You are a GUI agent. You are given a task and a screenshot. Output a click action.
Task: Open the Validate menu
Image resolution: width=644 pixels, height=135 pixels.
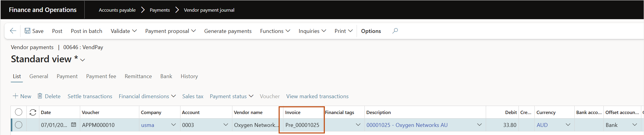[124, 31]
